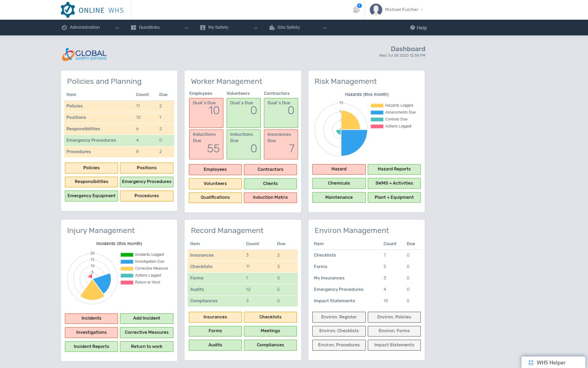Expand the Site Safety dropdown chevron
The height and width of the screenshot is (368, 588).
(324, 28)
